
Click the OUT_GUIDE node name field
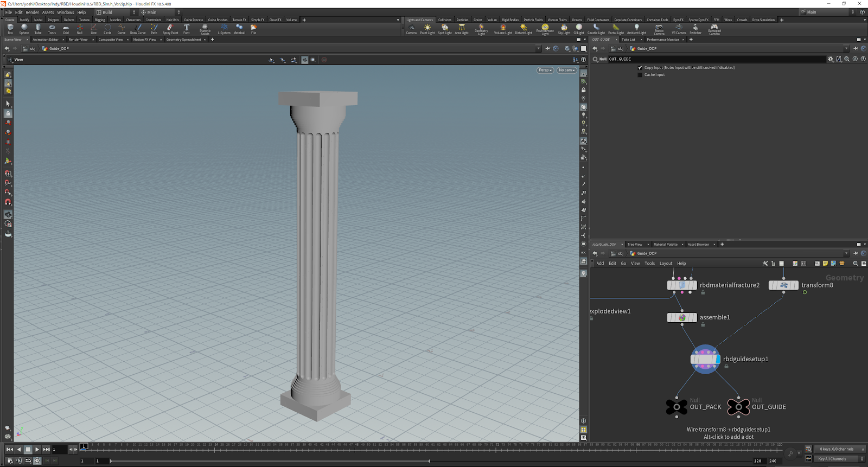point(716,59)
